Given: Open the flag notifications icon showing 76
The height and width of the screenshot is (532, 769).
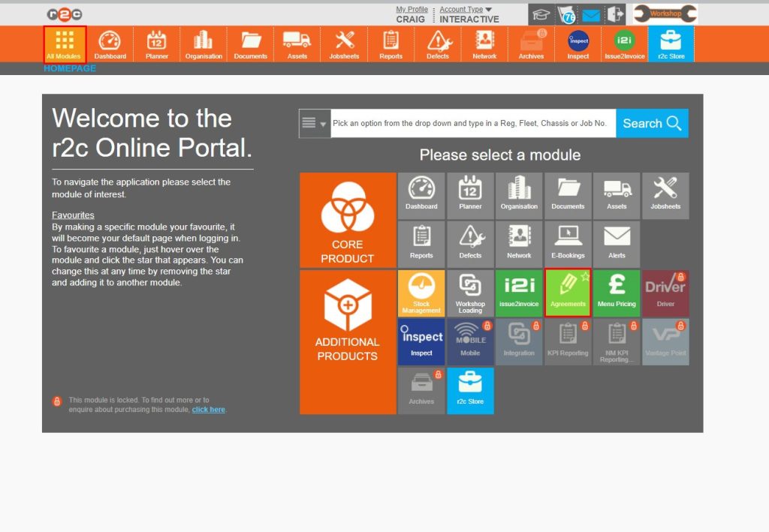Looking at the screenshot, I should pyautogui.click(x=566, y=15).
